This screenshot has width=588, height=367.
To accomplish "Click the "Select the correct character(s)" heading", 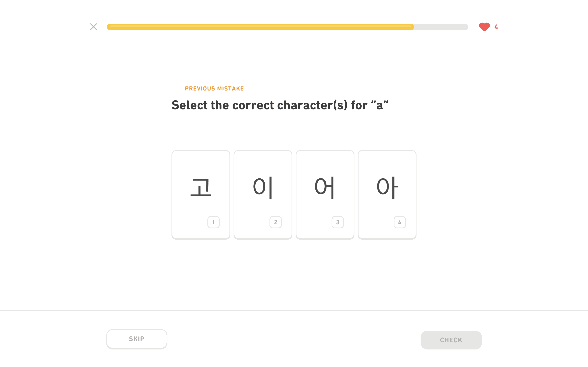I will click(x=280, y=105).
